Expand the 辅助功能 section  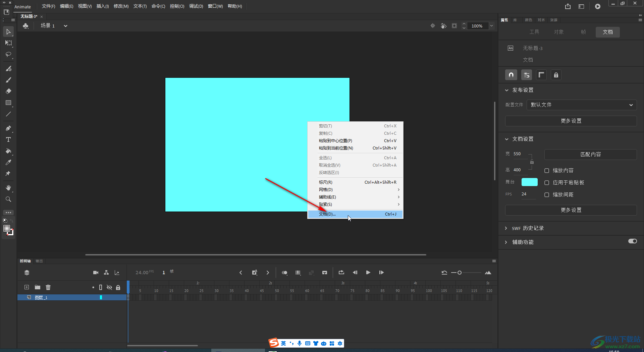(506, 242)
